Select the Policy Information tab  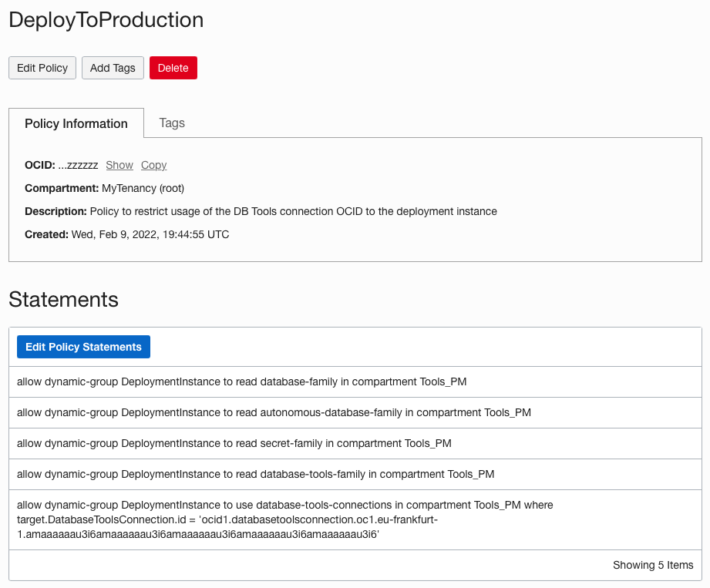76,123
